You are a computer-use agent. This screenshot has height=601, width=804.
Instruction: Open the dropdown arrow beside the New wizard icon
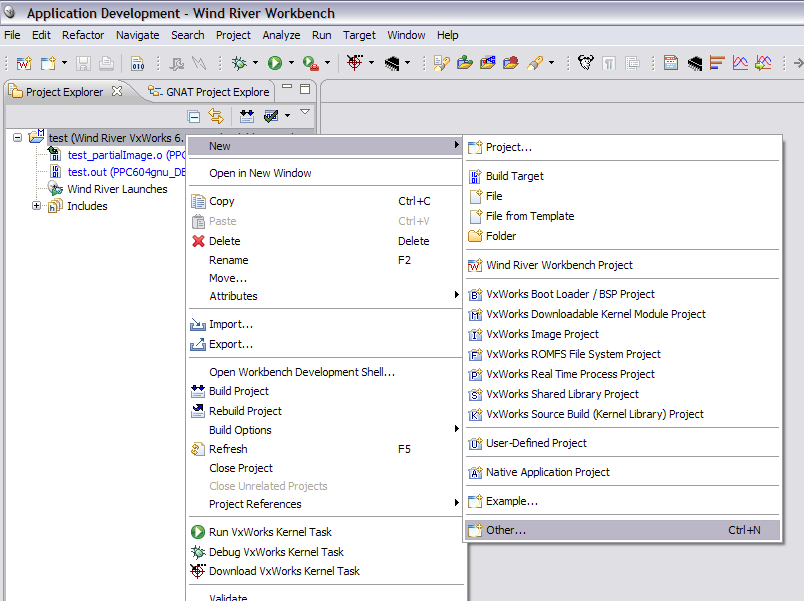click(x=64, y=63)
